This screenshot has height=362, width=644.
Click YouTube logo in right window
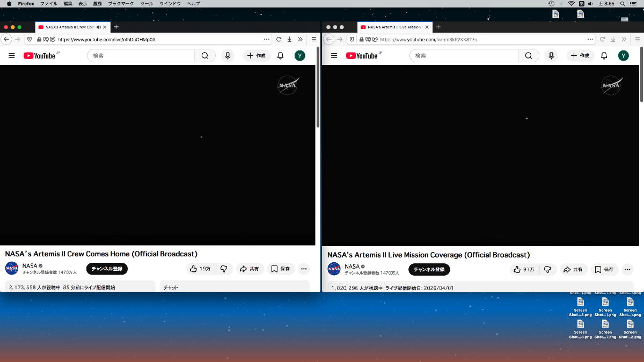pos(363,56)
